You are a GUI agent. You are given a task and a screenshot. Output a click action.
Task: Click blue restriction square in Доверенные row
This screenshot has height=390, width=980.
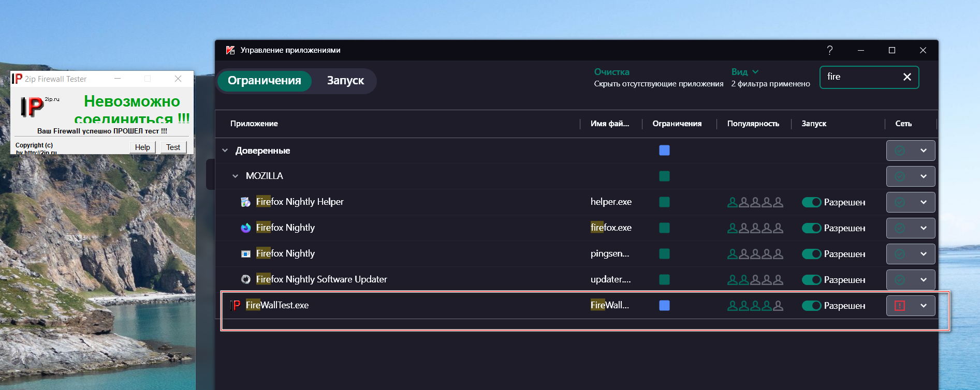(x=664, y=151)
